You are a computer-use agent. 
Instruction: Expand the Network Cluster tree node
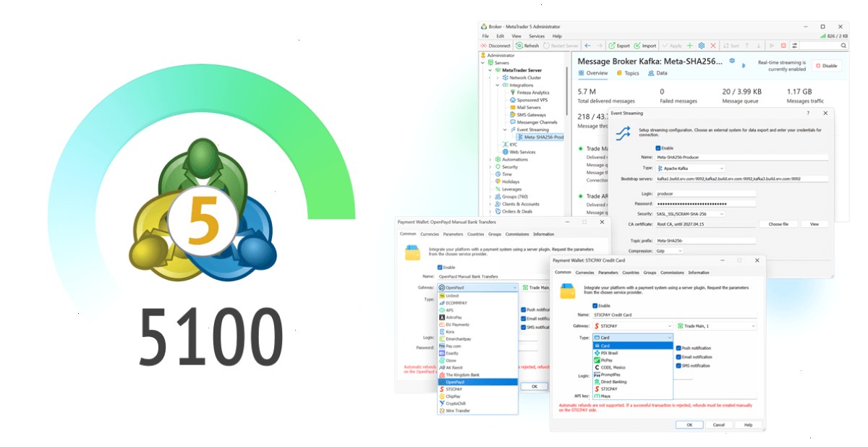497,77
